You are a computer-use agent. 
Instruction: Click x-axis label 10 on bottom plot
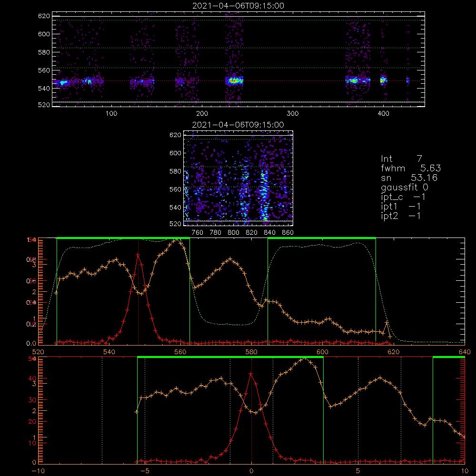(465, 471)
